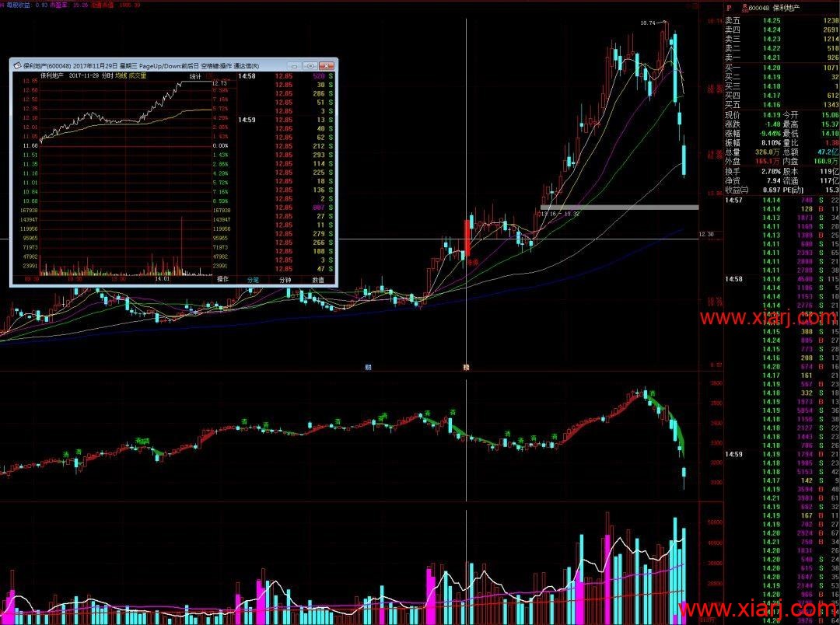The width and height of the screenshot is (840, 625).
Task: Switch to the 分钟 tab in the popup
Action: click(285, 280)
